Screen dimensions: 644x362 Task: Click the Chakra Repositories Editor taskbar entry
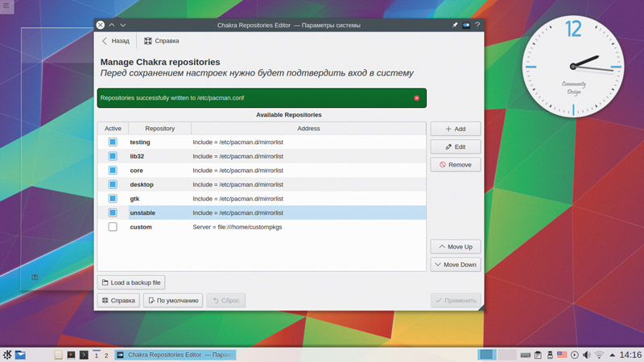tap(175, 355)
